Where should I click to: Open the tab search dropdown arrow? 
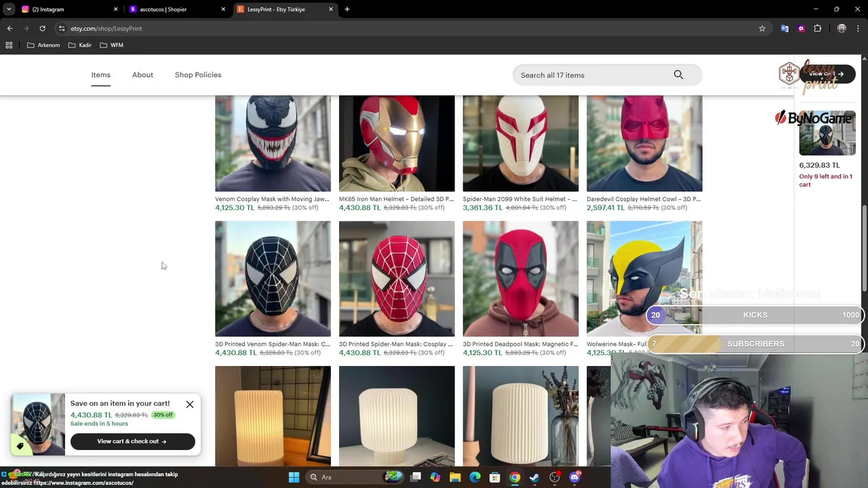point(8,9)
